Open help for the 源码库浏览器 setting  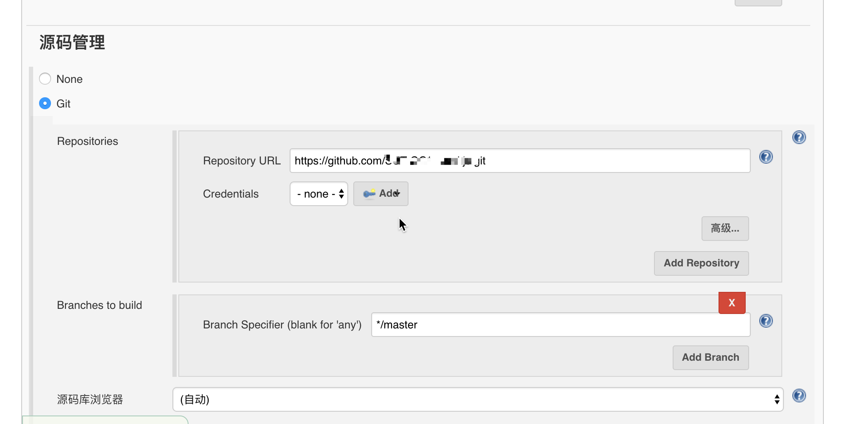(x=799, y=396)
